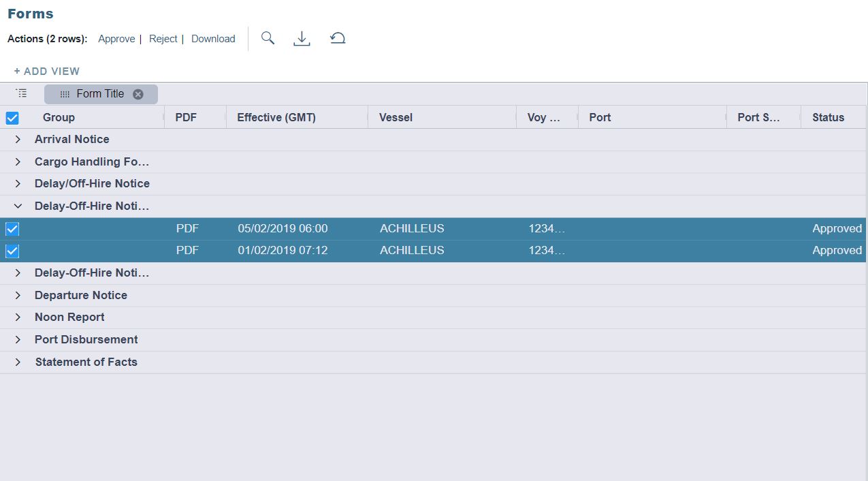Uncheck the first Approved row's checkbox
The image size is (868, 481).
pos(12,228)
